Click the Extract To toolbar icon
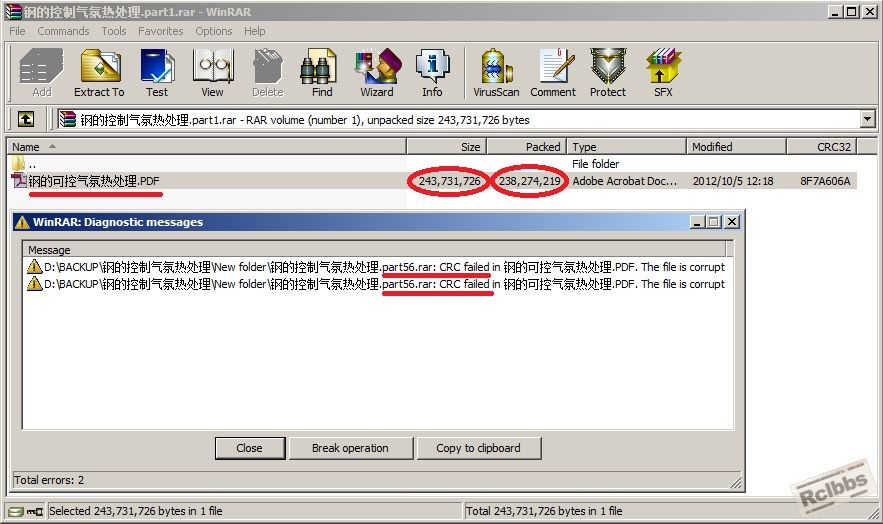Screen dimensions: 883x524 pos(99,72)
